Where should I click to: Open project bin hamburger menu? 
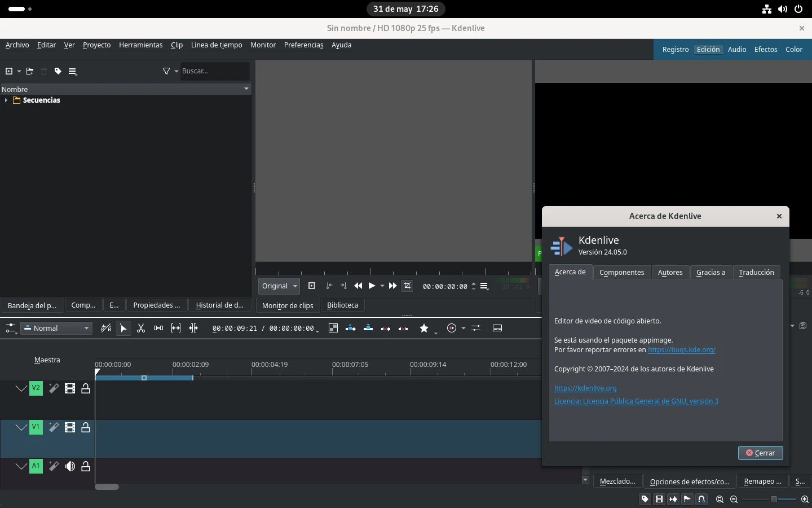point(73,71)
